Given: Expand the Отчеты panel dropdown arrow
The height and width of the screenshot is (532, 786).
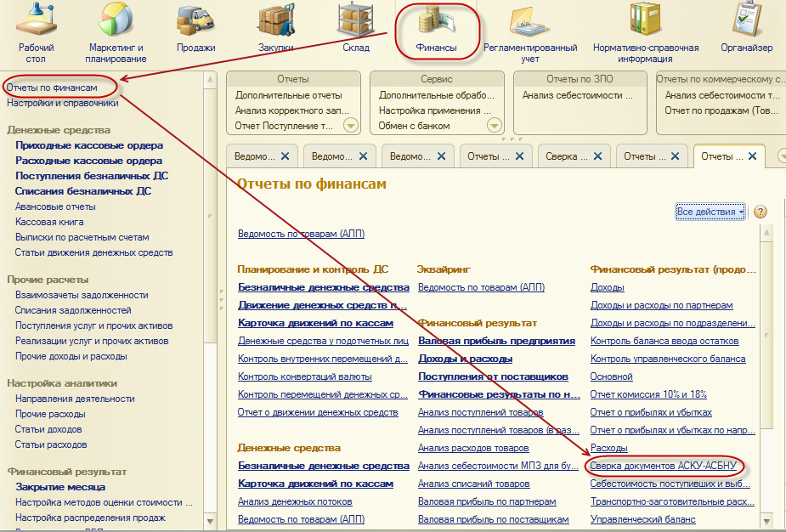Looking at the screenshot, I should click(351, 126).
